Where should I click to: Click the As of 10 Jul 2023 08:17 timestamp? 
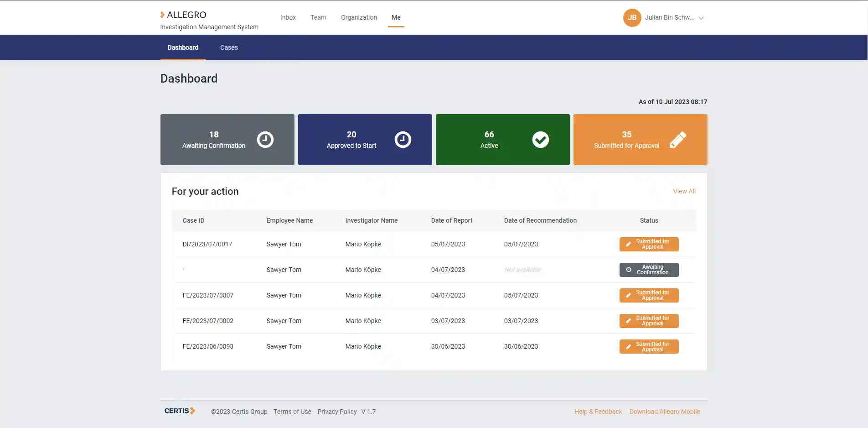[x=672, y=102]
